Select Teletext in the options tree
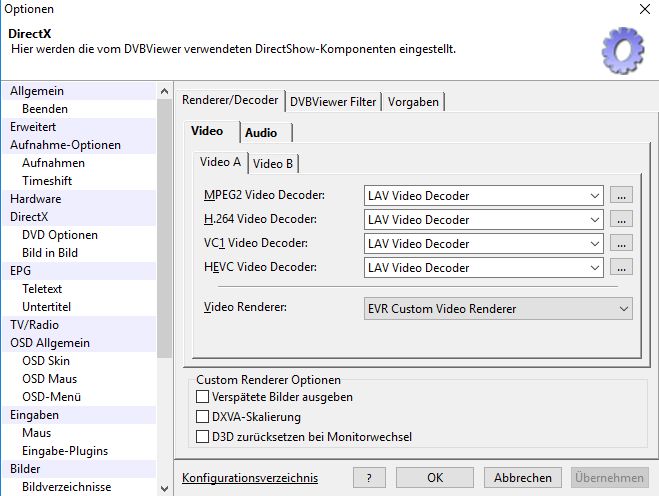The width and height of the screenshot is (659, 496). click(x=79, y=289)
